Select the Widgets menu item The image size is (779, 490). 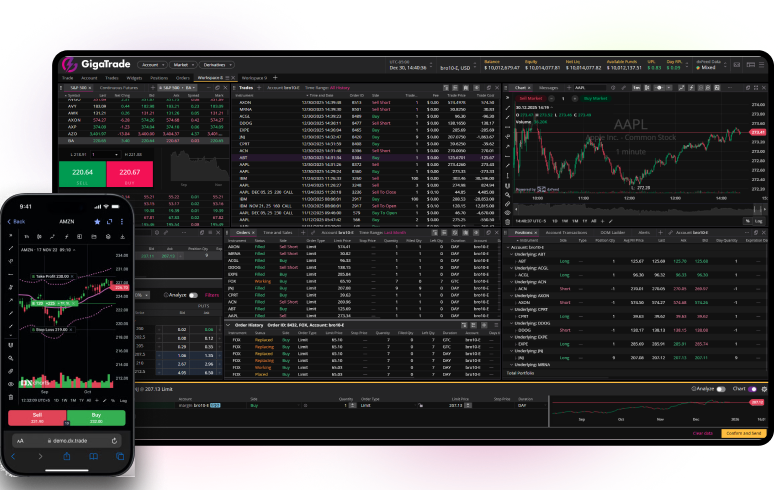[x=134, y=78]
